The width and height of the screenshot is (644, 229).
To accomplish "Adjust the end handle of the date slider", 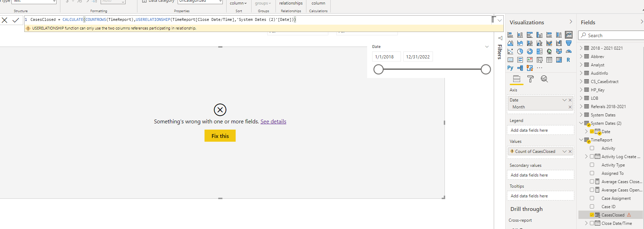I will (x=486, y=69).
